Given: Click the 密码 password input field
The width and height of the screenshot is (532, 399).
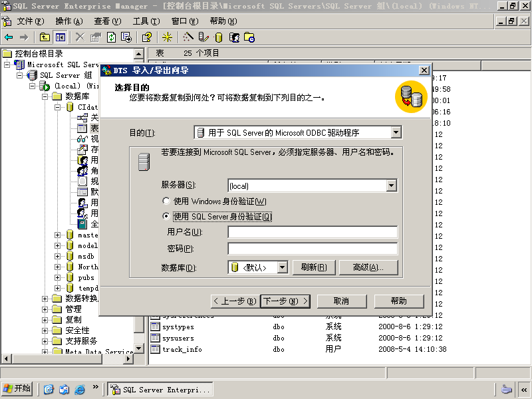Looking at the screenshot, I should click(313, 248).
